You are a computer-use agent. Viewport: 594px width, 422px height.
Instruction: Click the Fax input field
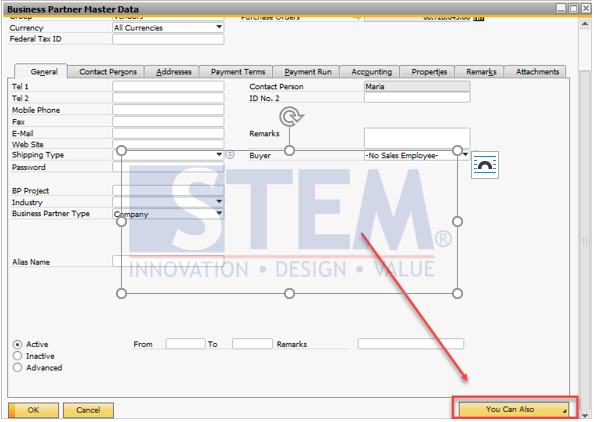tap(168, 122)
